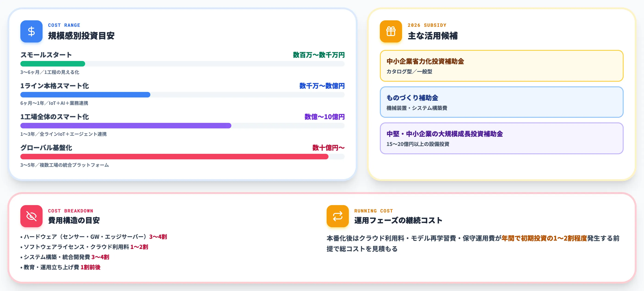Click the COST BREAKDOWN label
Image resolution: width=644 pixels, height=291 pixels.
coord(71,211)
